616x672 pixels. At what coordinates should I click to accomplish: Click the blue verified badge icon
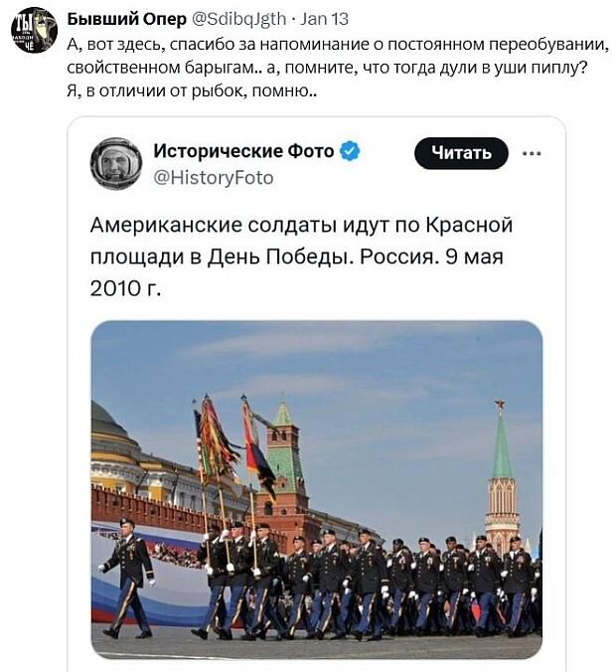click(350, 151)
